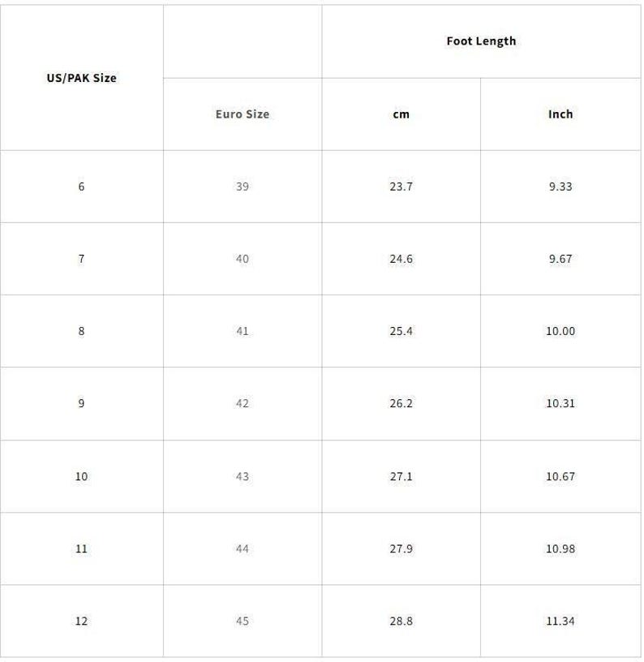The height and width of the screenshot is (662, 644).
Task: Click Euro size 44 cell
Action: (243, 549)
